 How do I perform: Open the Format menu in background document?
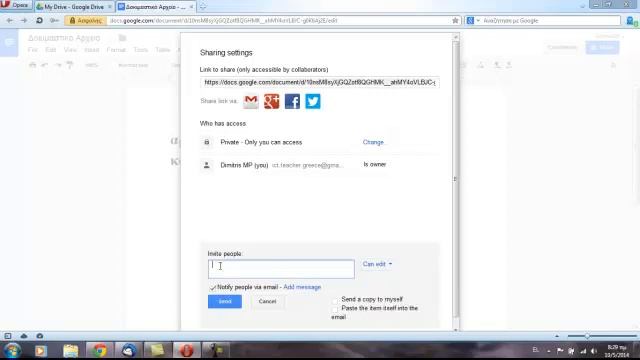tap(116, 50)
